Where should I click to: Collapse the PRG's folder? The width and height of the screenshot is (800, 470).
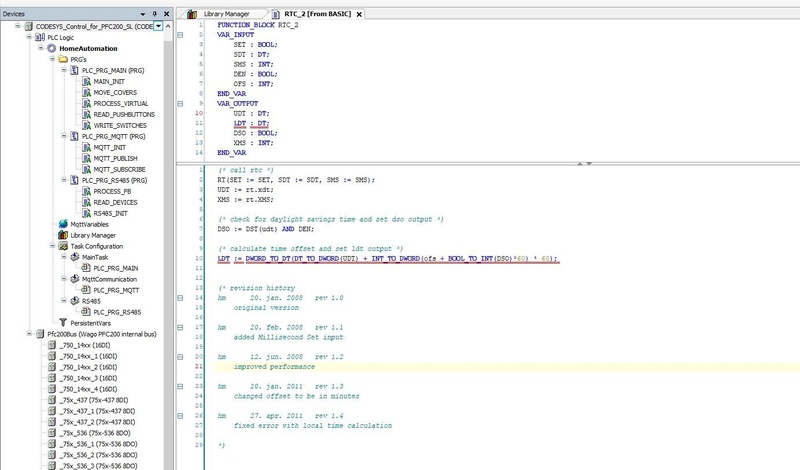[x=52, y=59]
